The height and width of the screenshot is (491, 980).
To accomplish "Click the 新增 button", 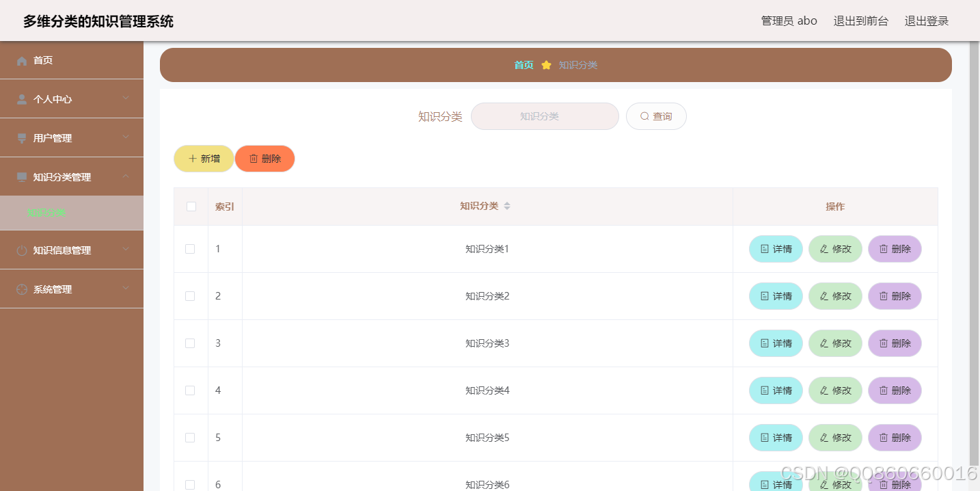I will [x=204, y=159].
